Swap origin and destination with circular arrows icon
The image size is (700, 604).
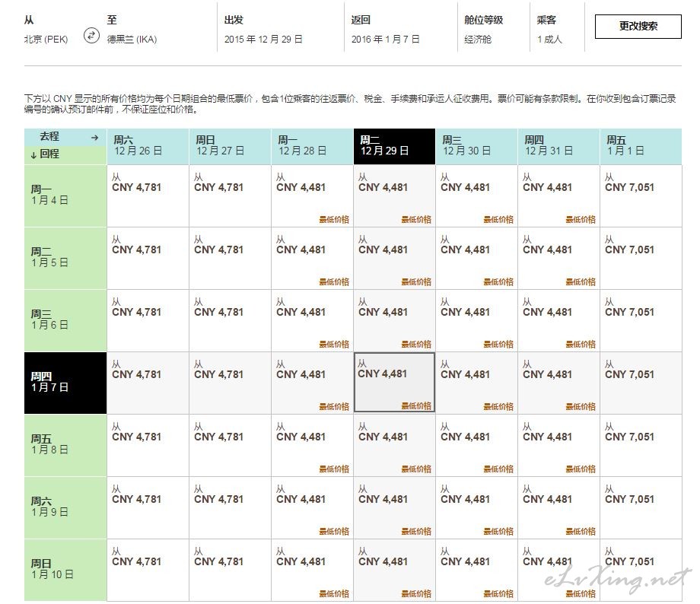pos(91,35)
